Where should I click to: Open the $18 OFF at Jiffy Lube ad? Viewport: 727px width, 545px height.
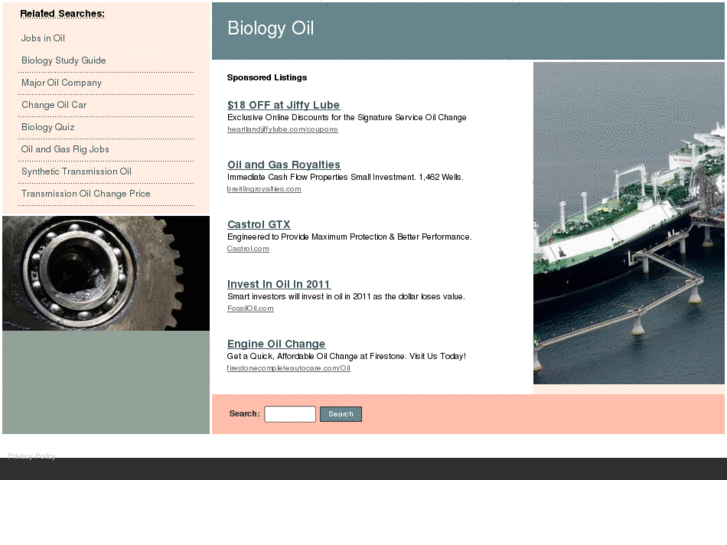click(x=283, y=105)
